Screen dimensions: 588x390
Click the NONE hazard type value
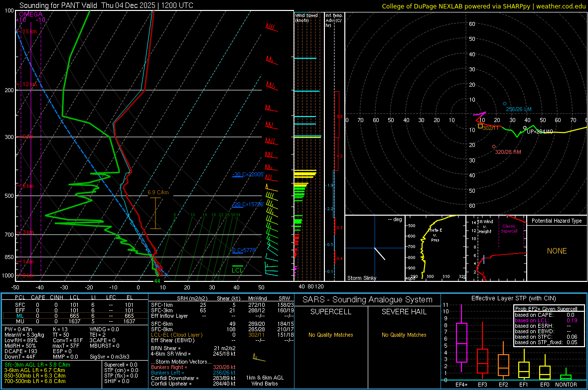pos(557,251)
